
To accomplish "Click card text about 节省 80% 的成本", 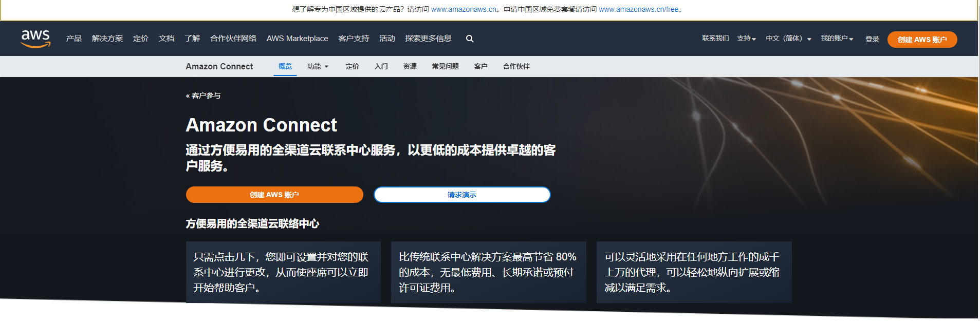I will click(488, 272).
